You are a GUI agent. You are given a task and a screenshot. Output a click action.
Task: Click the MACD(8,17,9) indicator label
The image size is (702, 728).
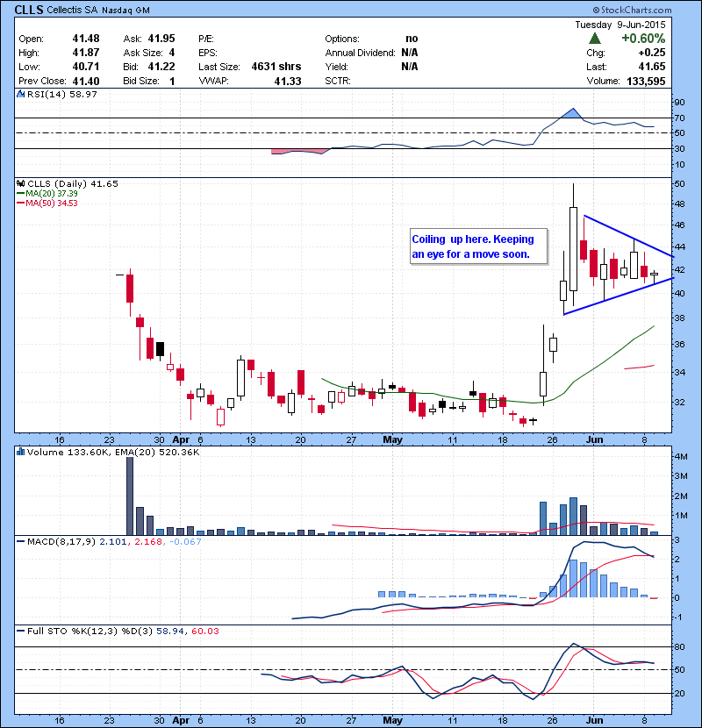pyautogui.click(x=61, y=542)
